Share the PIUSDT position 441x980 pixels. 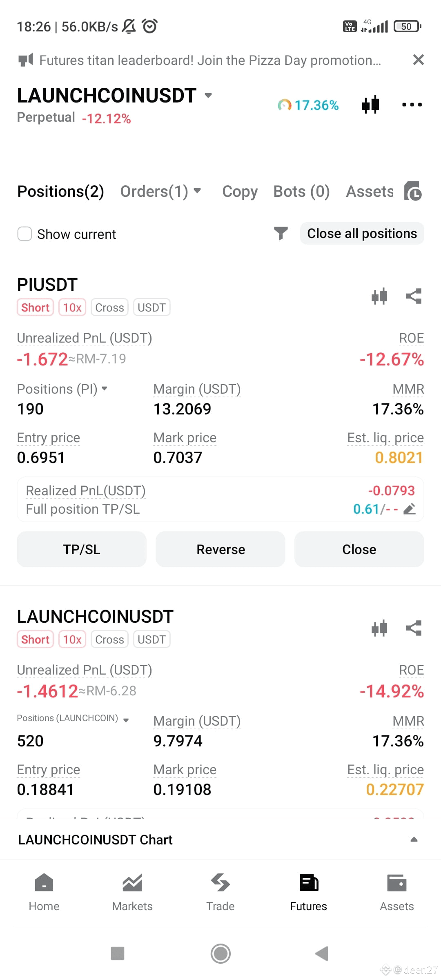(414, 296)
